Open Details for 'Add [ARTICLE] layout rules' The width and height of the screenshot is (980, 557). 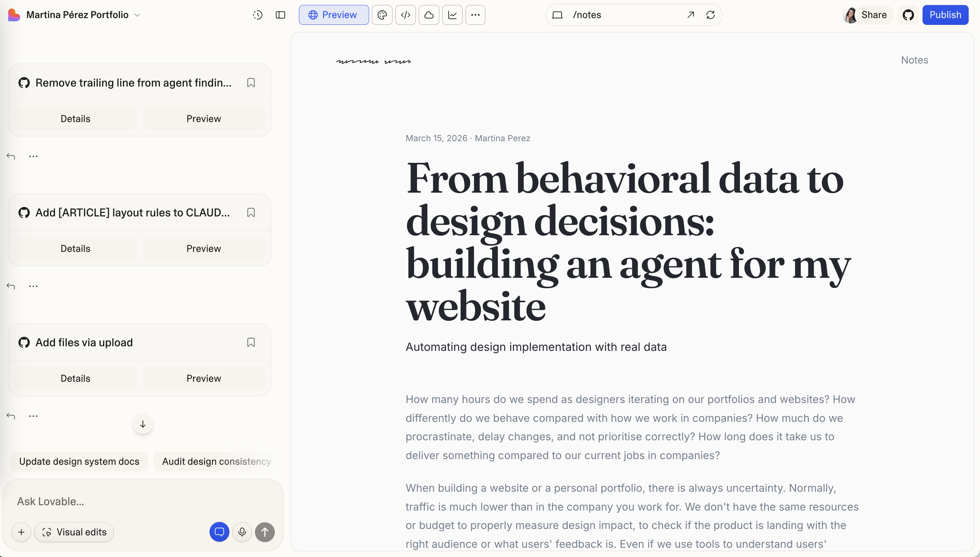[x=75, y=248]
